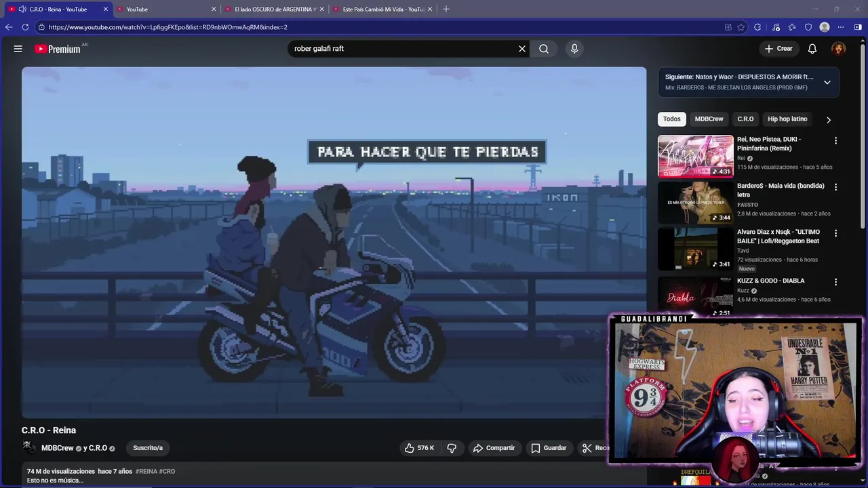Open options for Pininfarina Remix video
This screenshot has width=868, height=488.
835,140
